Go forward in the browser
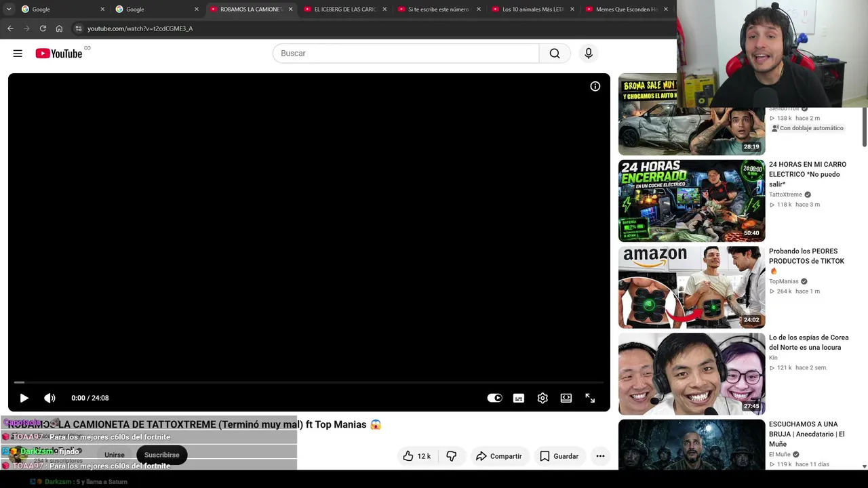The height and width of the screenshot is (488, 868). [x=26, y=28]
